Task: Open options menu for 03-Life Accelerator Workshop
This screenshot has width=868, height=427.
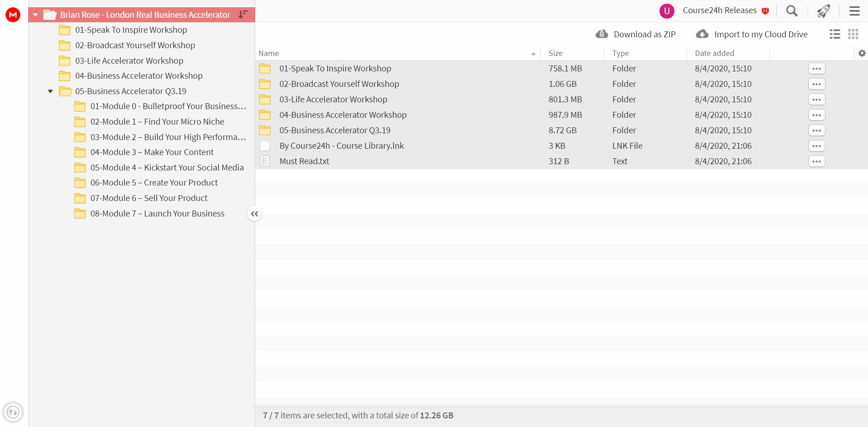Action: 817,100
